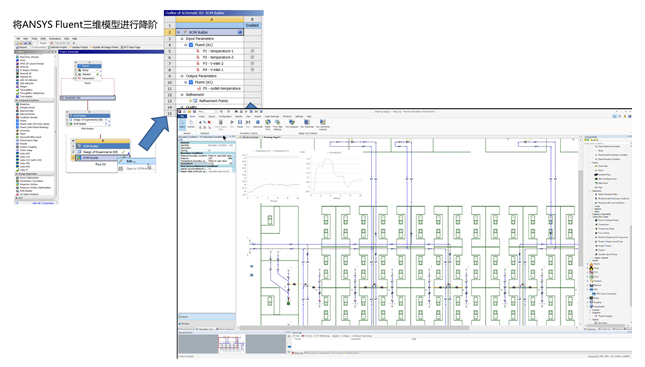Collapse the ROM Builder node in outline
The image size is (645, 367).
point(178,32)
